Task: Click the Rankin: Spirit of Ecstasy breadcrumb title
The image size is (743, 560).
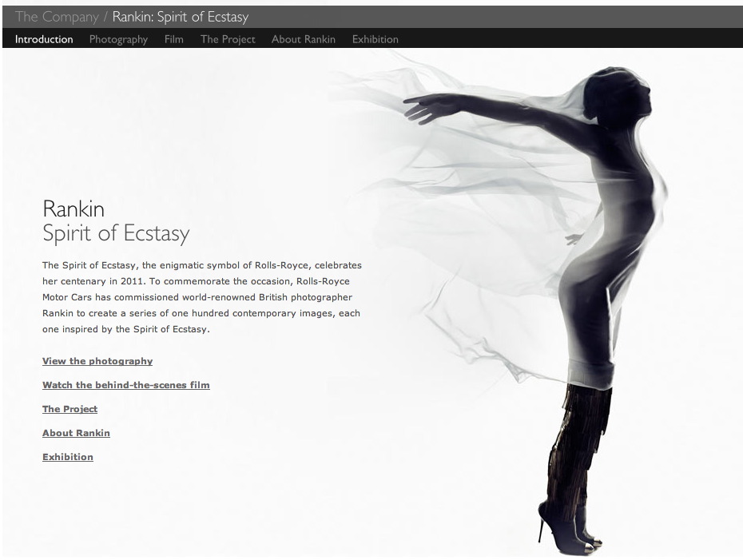Action: [180, 17]
